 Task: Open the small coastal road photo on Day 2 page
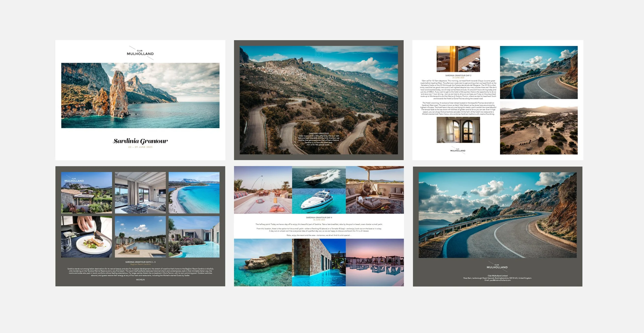point(539,72)
